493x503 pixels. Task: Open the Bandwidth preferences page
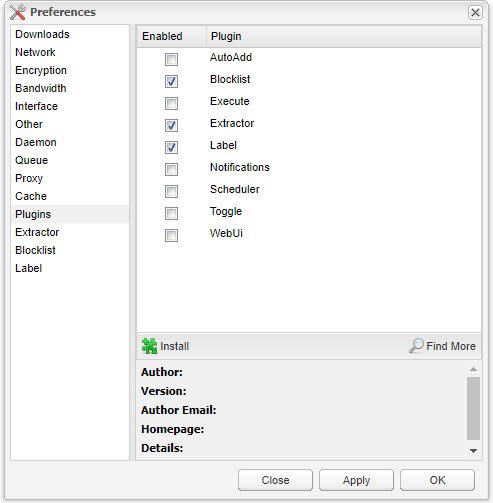click(x=70, y=88)
